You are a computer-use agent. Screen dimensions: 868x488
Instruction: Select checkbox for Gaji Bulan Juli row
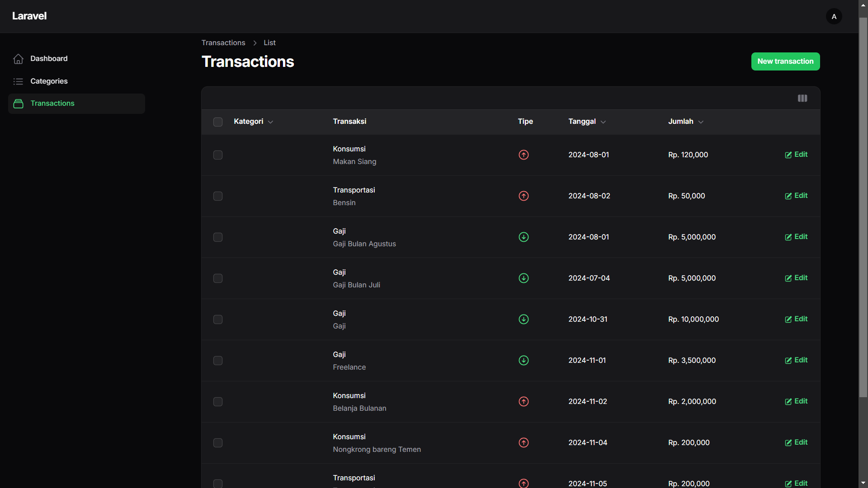(218, 278)
